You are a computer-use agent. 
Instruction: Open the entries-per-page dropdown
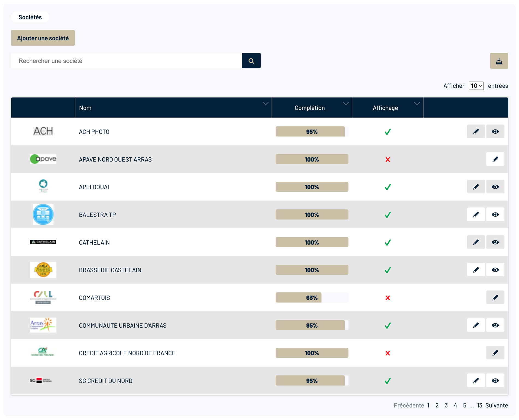tap(476, 86)
